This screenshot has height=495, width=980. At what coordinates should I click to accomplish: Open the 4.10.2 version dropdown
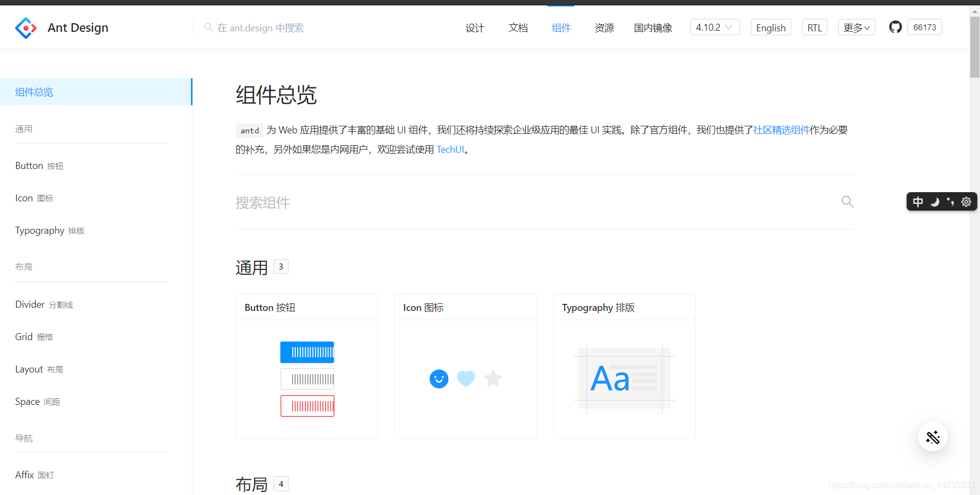[x=715, y=27]
